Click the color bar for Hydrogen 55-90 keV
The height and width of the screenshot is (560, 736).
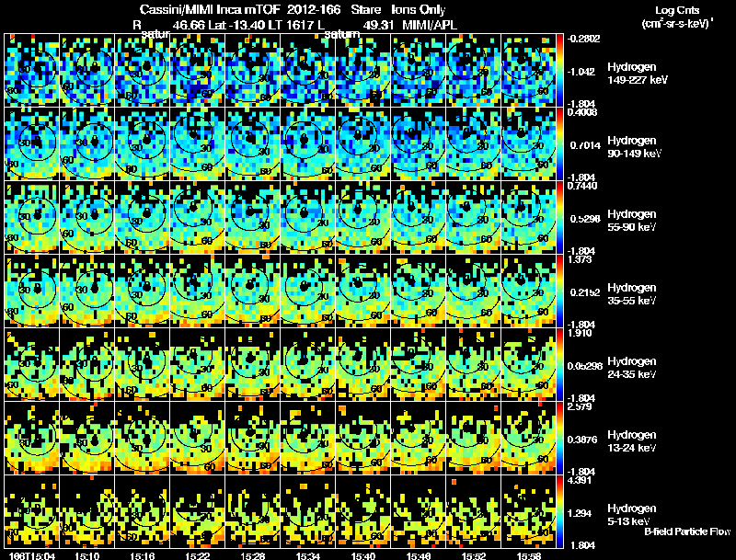click(559, 218)
